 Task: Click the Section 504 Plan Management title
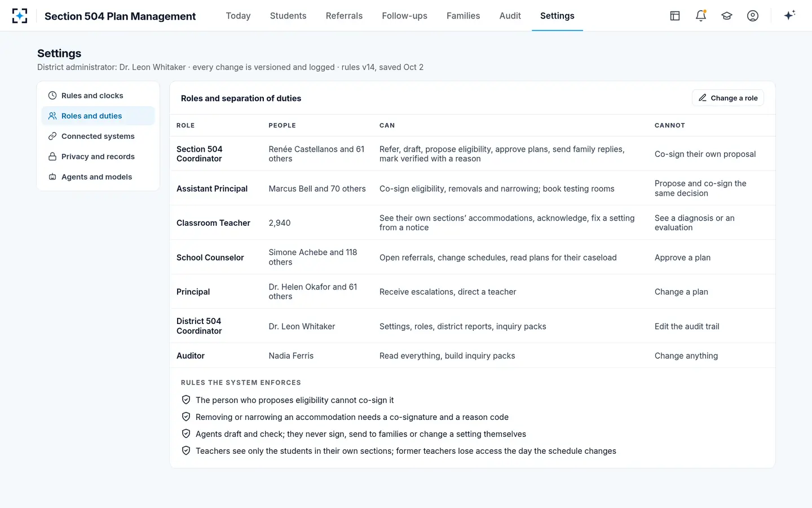click(120, 16)
